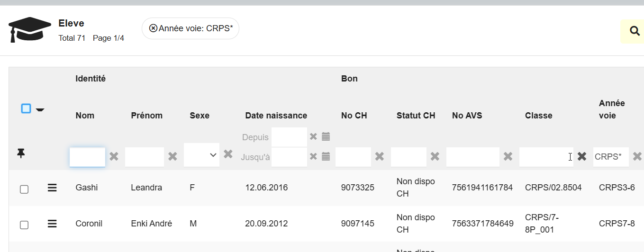This screenshot has height=252, width=644.
Task: Clear the No CH filter with X icon
Action: pyautogui.click(x=380, y=156)
